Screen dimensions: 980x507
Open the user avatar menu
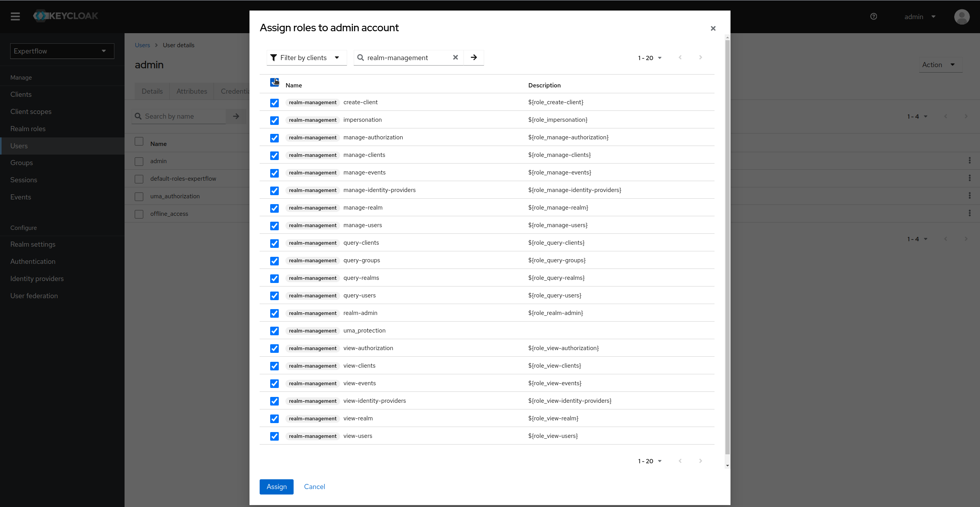962,17
